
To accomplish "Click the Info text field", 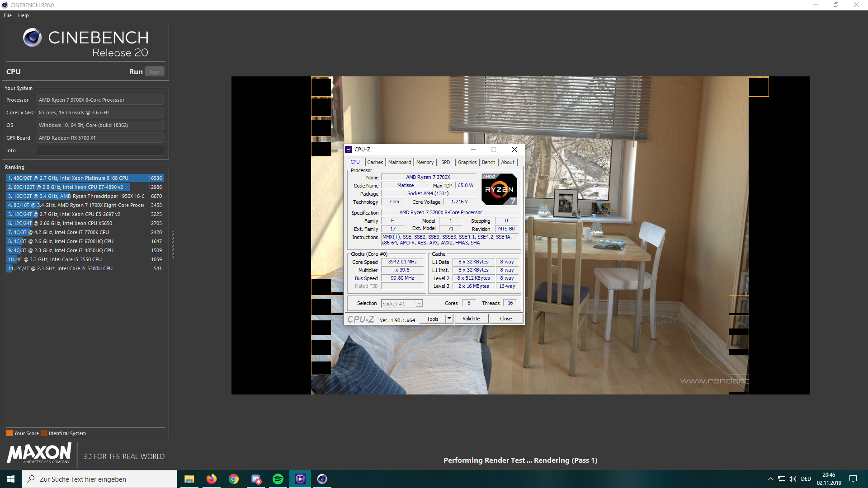I will [100, 150].
